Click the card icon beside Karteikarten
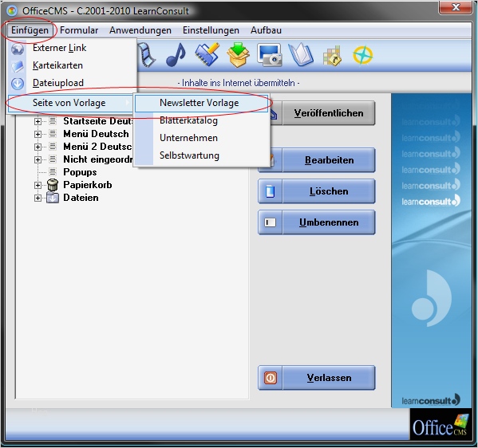Viewport: 478px width, 448px height. [18, 66]
